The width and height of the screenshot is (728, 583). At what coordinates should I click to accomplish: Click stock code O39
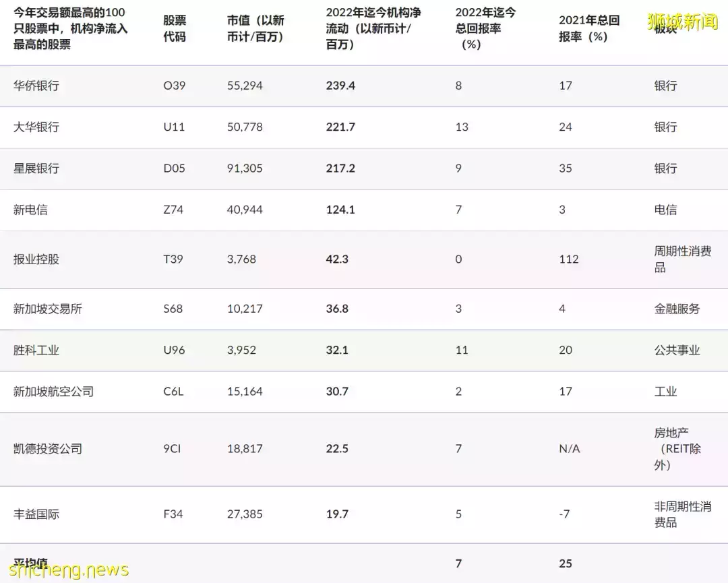click(174, 86)
